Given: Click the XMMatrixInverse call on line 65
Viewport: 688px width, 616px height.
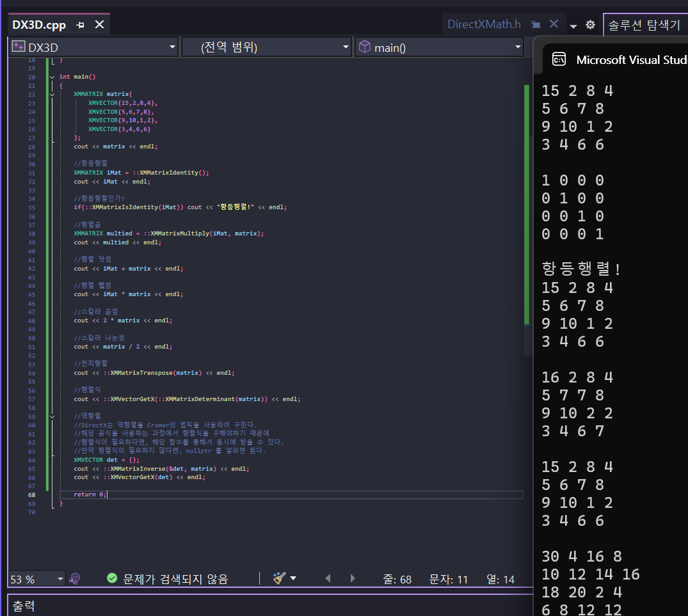Looking at the screenshot, I should pos(160,469).
